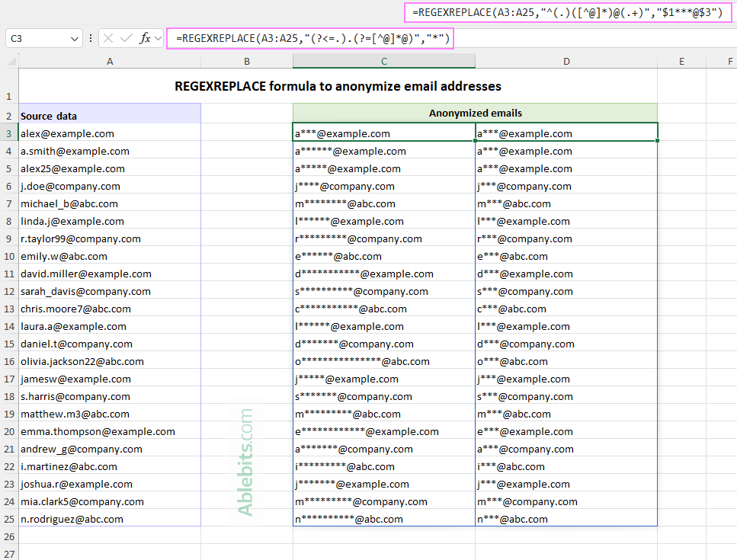Click the Cancel X icon in formula bar
This screenshot has width=737, height=560.
[108, 38]
